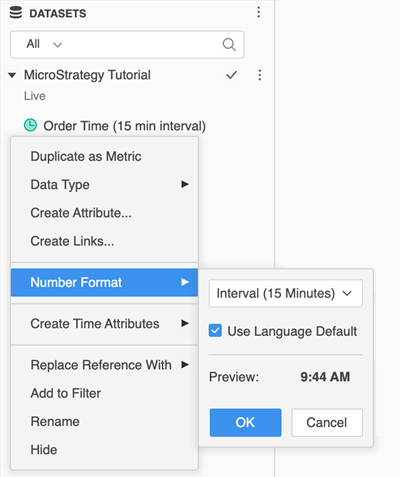Click the Order Time clock icon

[x=30, y=126]
